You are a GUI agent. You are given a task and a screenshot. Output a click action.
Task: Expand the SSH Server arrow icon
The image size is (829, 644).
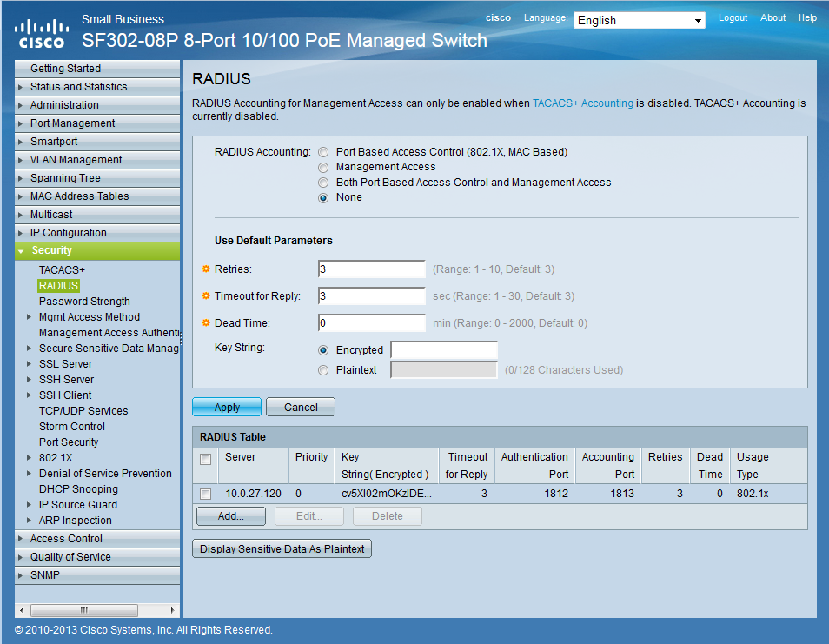pyautogui.click(x=30, y=380)
